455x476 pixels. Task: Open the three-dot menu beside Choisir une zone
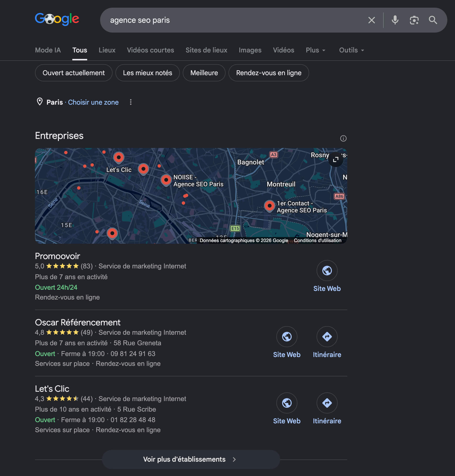pos(131,102)
